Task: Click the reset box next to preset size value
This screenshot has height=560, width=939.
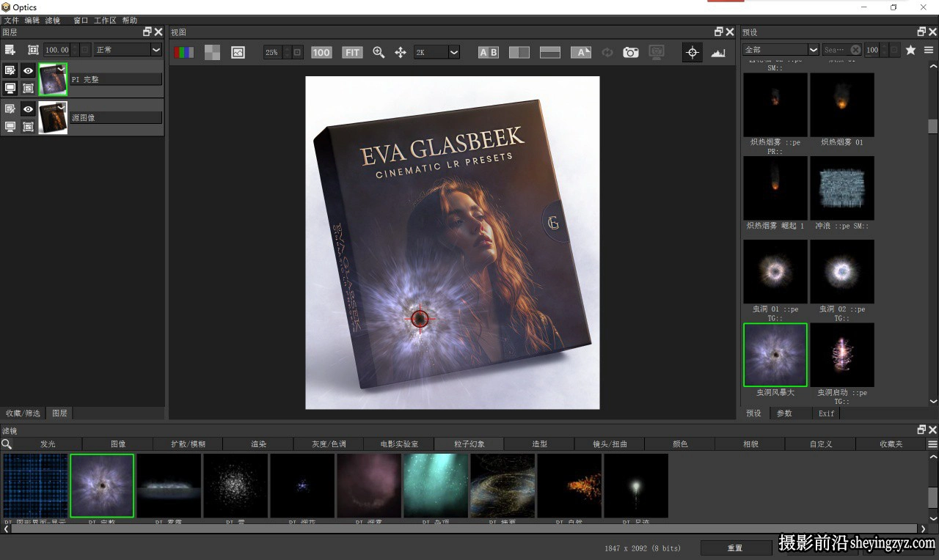Action: tap(893, 50)
